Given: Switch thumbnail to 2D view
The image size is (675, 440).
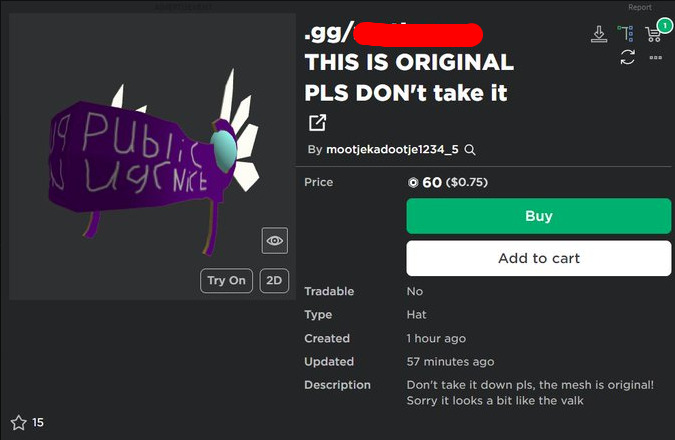Looking at the screenshot, I should pos(274,280).
